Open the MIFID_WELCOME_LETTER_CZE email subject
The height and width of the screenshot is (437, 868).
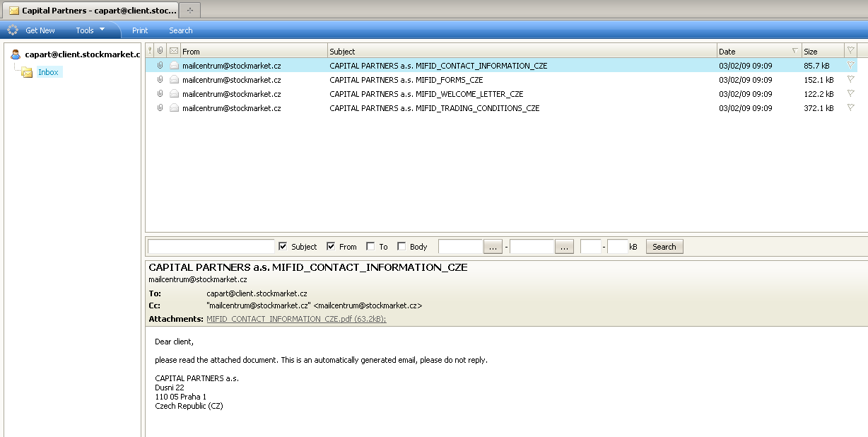point(426,94)
